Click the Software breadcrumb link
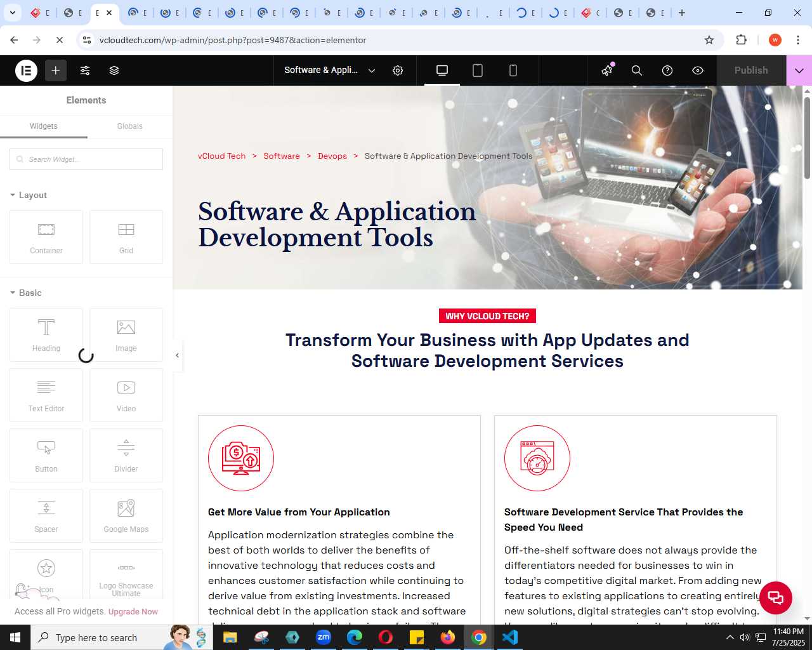This screenshot has width=812, height=650. (282, 156)
